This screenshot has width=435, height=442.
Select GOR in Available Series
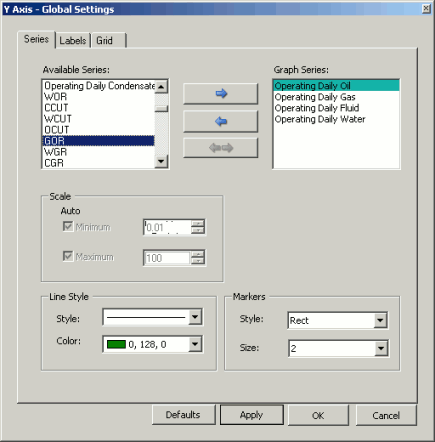tap(99, 141)
